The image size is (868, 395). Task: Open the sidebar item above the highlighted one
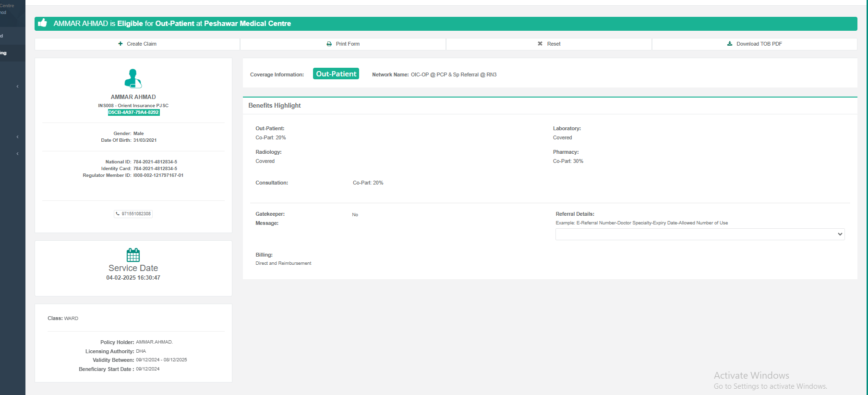[x=10, y=36]
